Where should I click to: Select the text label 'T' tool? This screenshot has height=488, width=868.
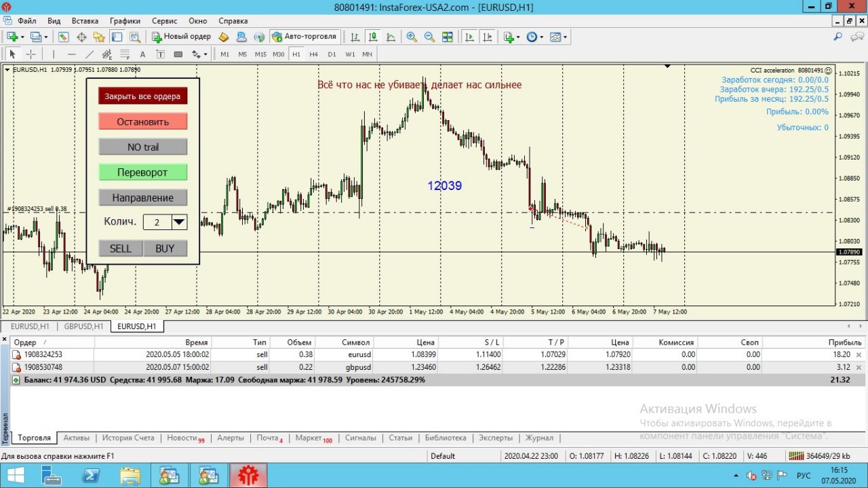click(x=160, y=54)
